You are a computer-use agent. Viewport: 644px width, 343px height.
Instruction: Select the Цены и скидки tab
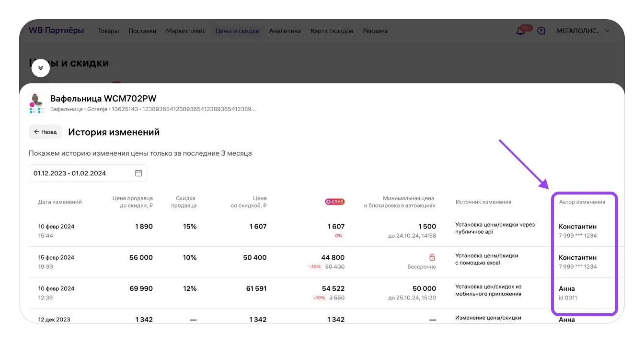click(x=237, y=31)
